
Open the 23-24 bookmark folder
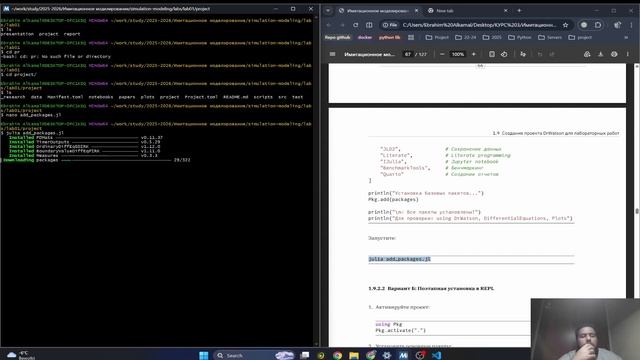[x=466, y=37]
